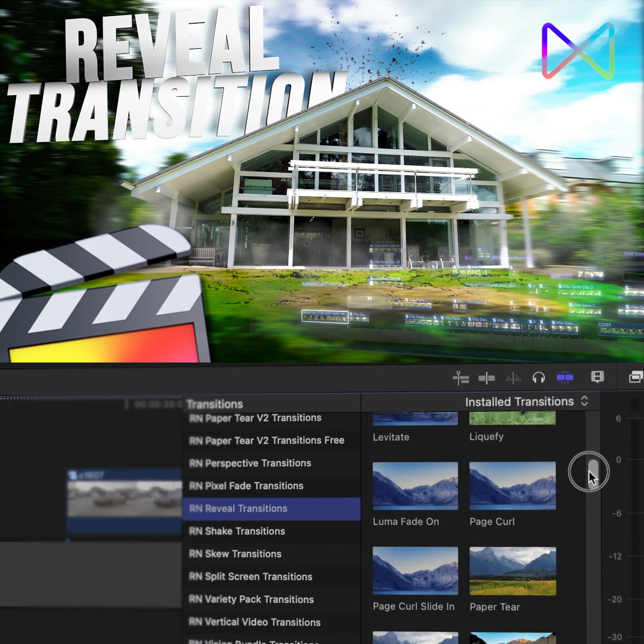The width and height of the screenshot is (644, 644).
Task: Choose the Paper Tear transition thumbnail
Action: pyautogui.click(x=512, y=571)
